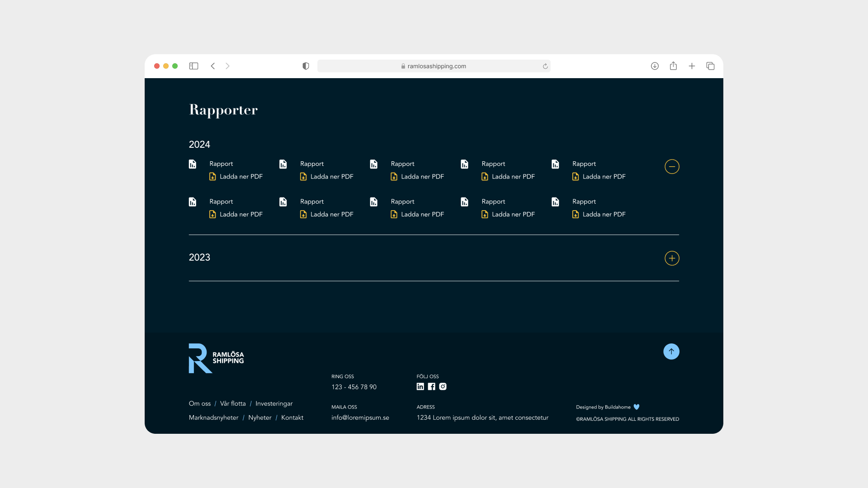Image resolution: width=868 pixels, height=488 pixels.
Task: Expand the 2023 reports section
Action: [x=672, y=258]
